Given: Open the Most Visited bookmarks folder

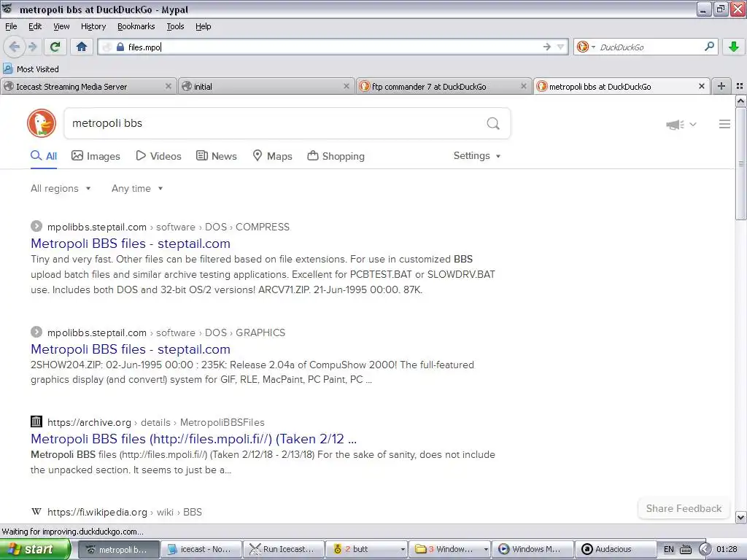Looking at the screenshot, I should [31, 69].
